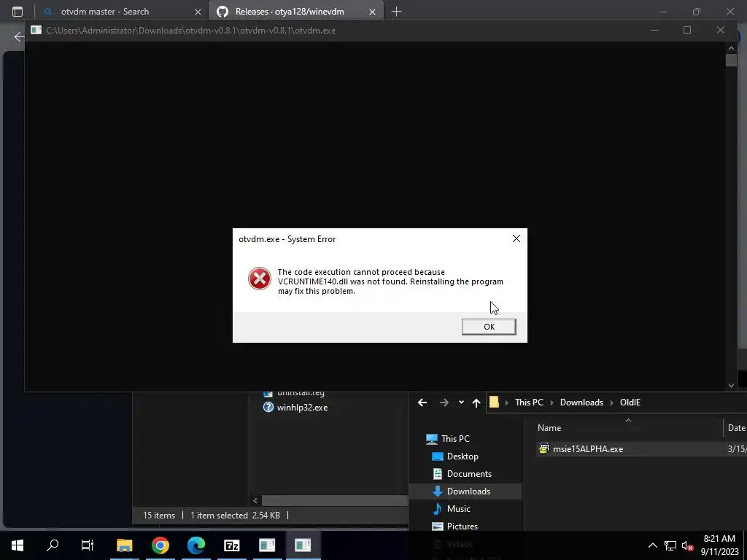Click the winhlp32.exe help icon

click(268, 407)
